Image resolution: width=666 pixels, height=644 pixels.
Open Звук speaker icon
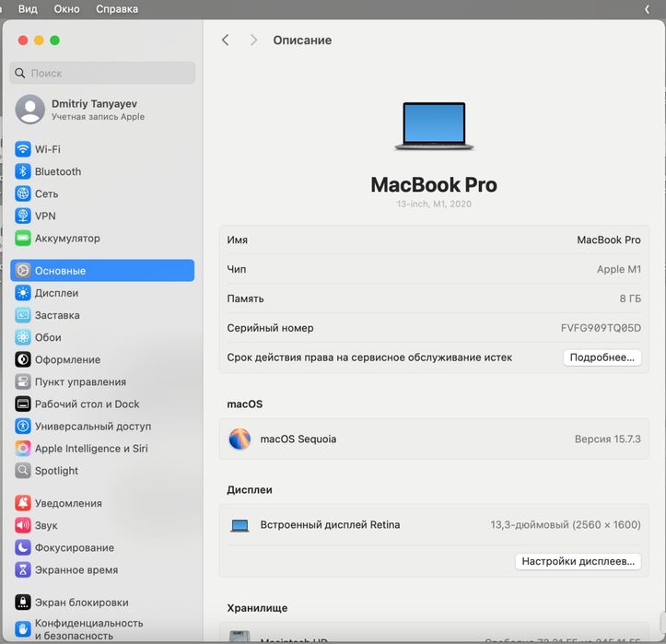point(22,525)
